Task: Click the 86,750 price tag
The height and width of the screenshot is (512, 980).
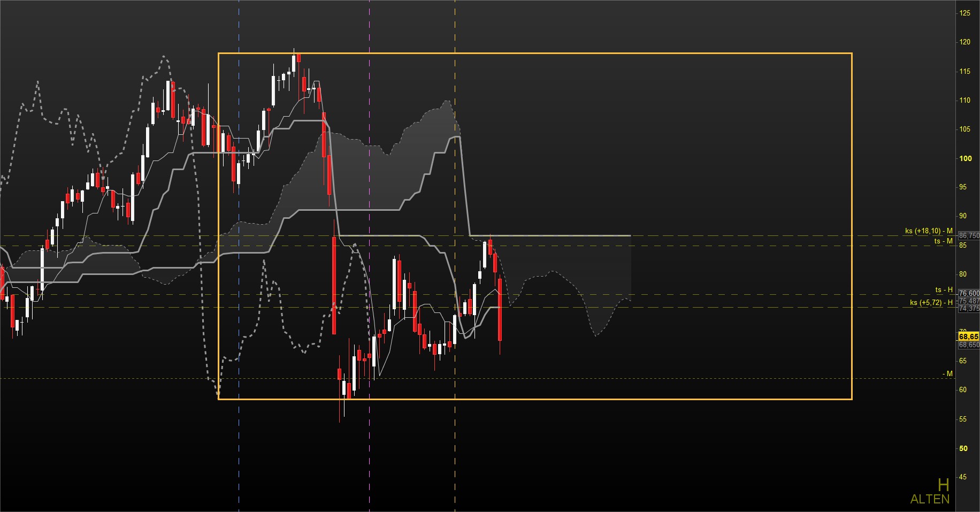Action: (969, 235)
